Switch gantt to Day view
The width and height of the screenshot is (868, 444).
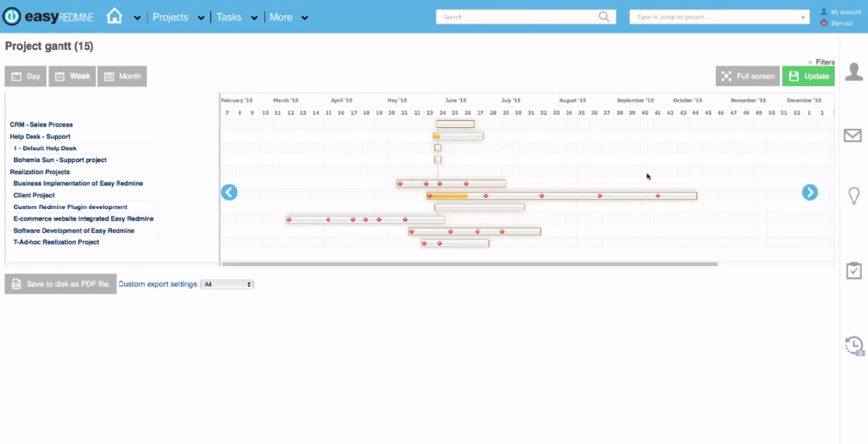click(26, 76)
